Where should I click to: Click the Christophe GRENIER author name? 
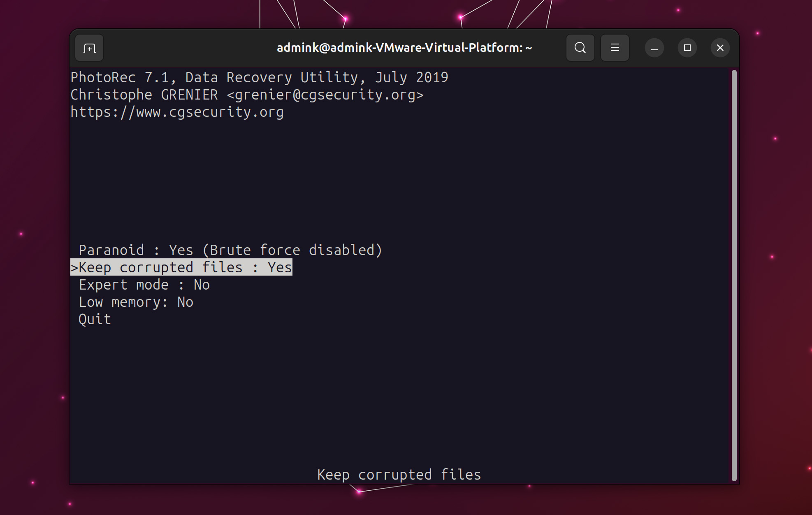144,95
